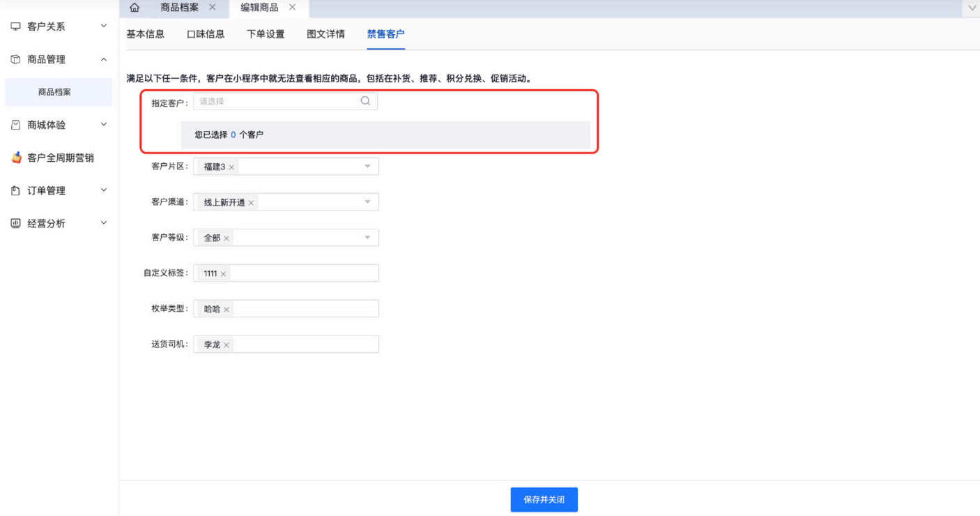Close the 商品档案 tab
Screen dimensions: 980x516
tap(213, 7)
